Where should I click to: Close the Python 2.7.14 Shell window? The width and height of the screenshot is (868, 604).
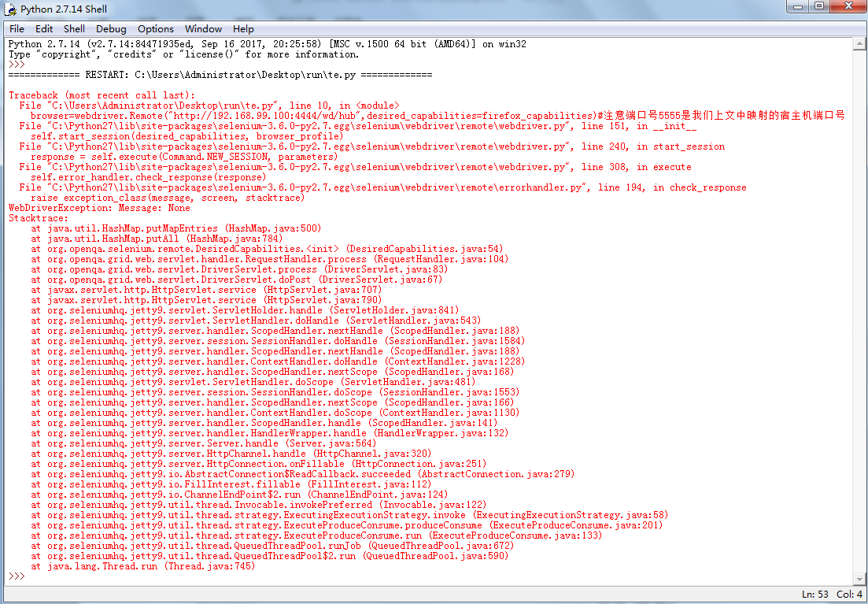click(847, 7)
